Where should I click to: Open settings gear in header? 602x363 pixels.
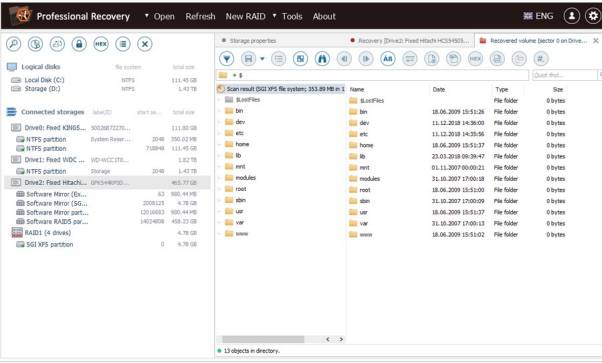[x=593, y=16]
